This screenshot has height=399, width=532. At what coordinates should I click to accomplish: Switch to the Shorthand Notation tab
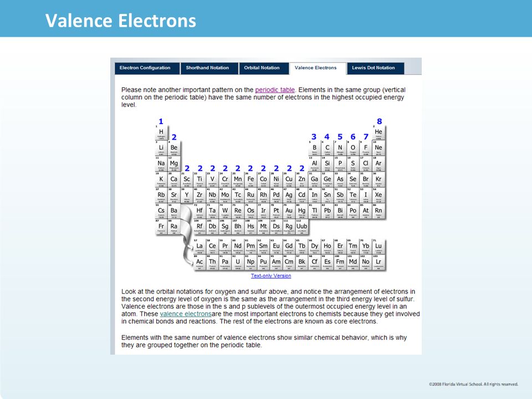coord(209,68)
